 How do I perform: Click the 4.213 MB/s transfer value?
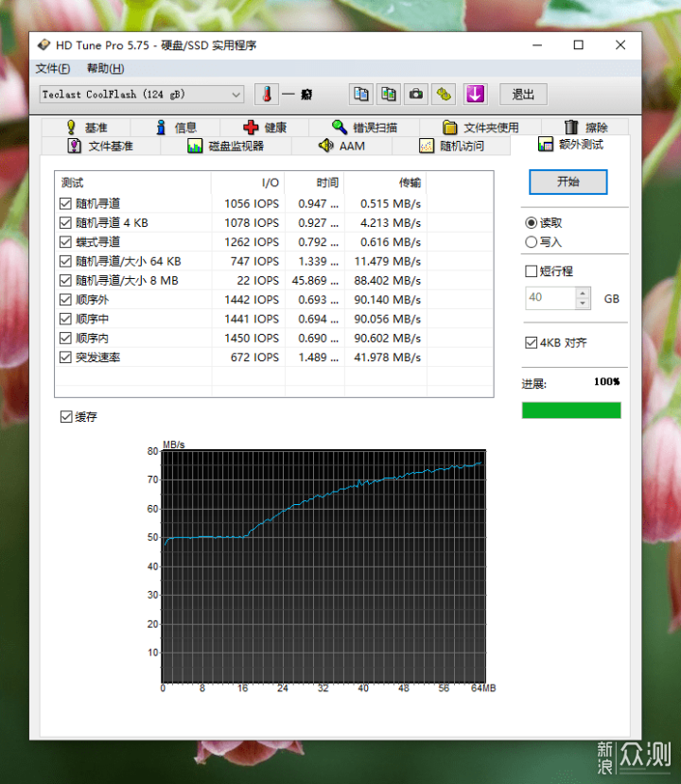(x=390, y=222)
